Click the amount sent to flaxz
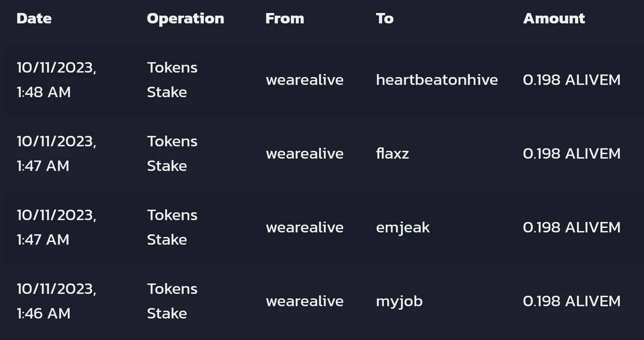 pyautogui.click(x=572, y=153)
